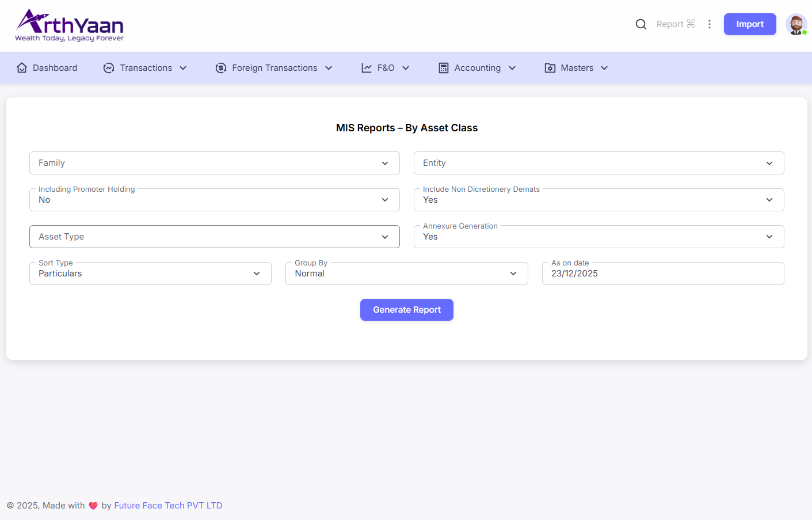Open the user profile avatar

click(x=796, y=24)
